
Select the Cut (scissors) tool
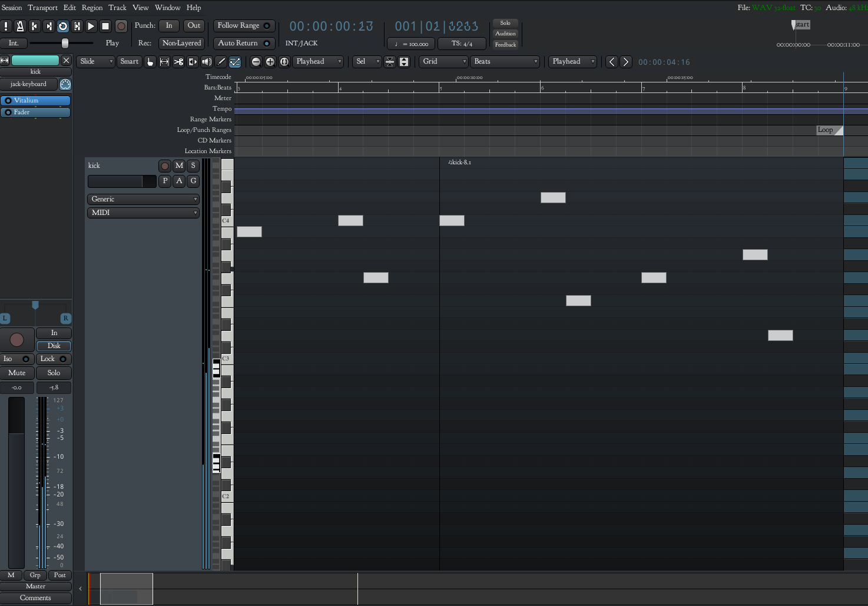tap(178, 61)
